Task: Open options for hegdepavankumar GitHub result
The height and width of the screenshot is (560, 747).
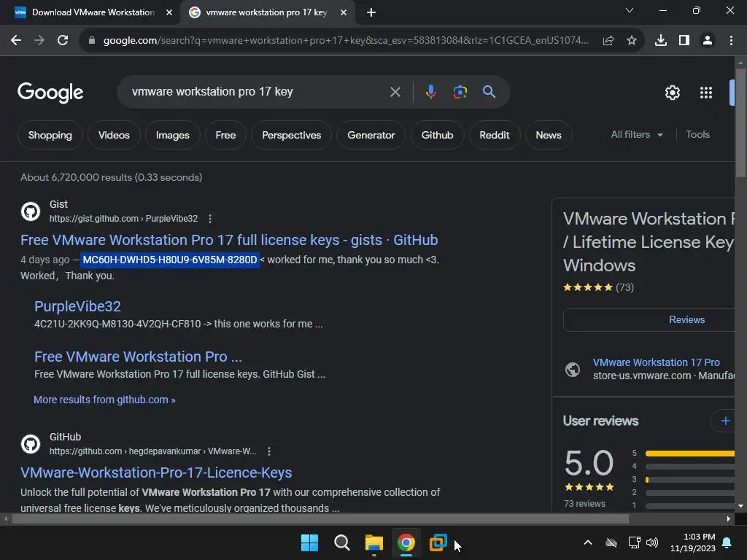Action: 269,451
